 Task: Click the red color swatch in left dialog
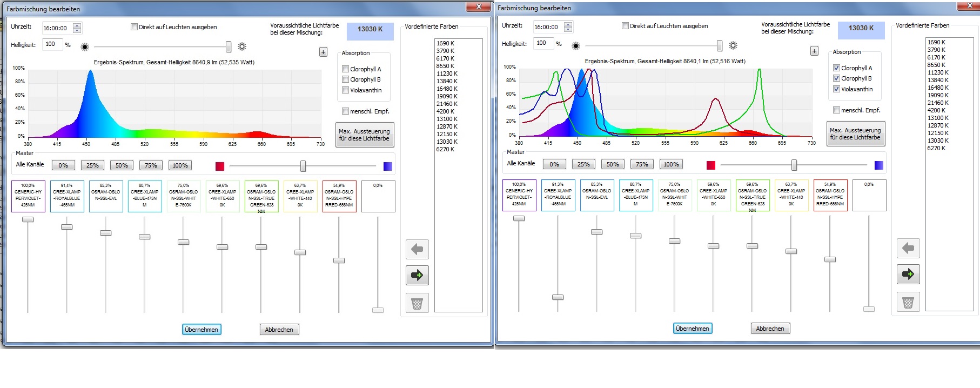pyautogui.click(x=220, y=166)
